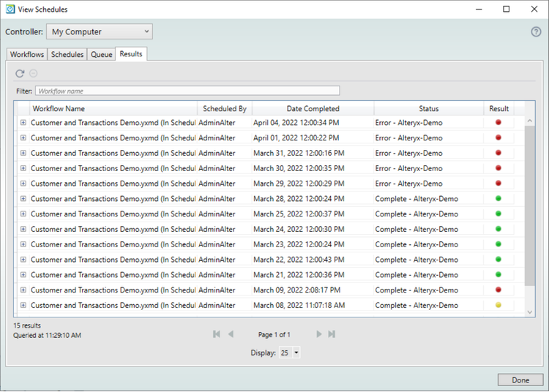Switch to the Workflows tab
Viewport: 549px width, 392px height.
27,55
